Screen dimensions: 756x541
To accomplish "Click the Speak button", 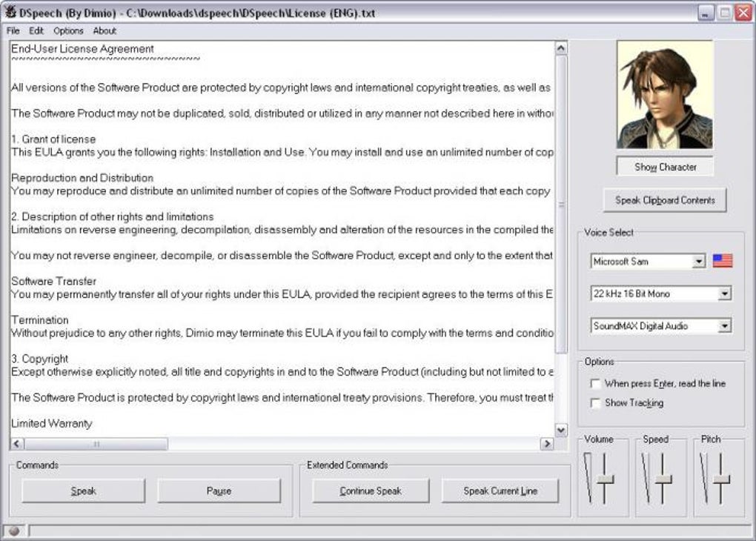I will click(x=84, y=491).
